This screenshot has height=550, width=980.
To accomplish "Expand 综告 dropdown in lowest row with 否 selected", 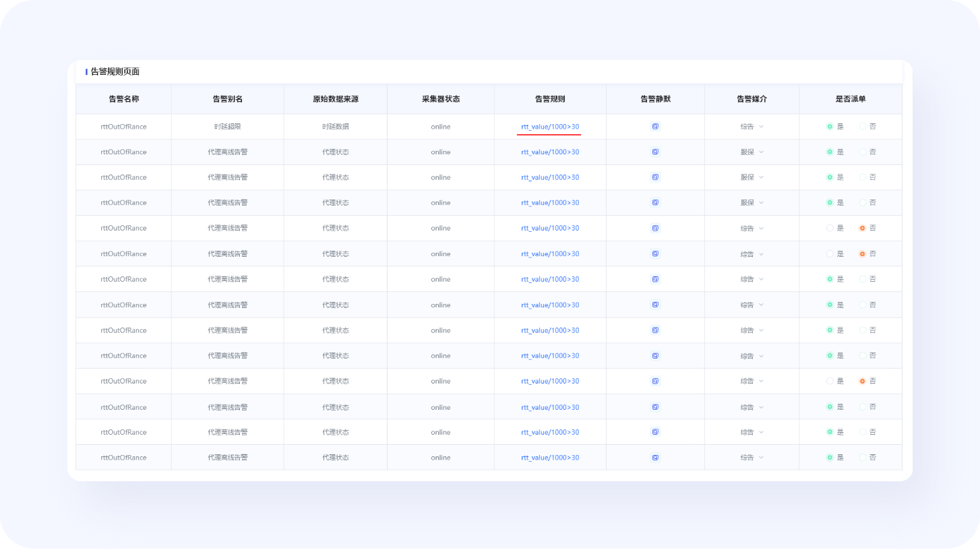I will point(752,381).
